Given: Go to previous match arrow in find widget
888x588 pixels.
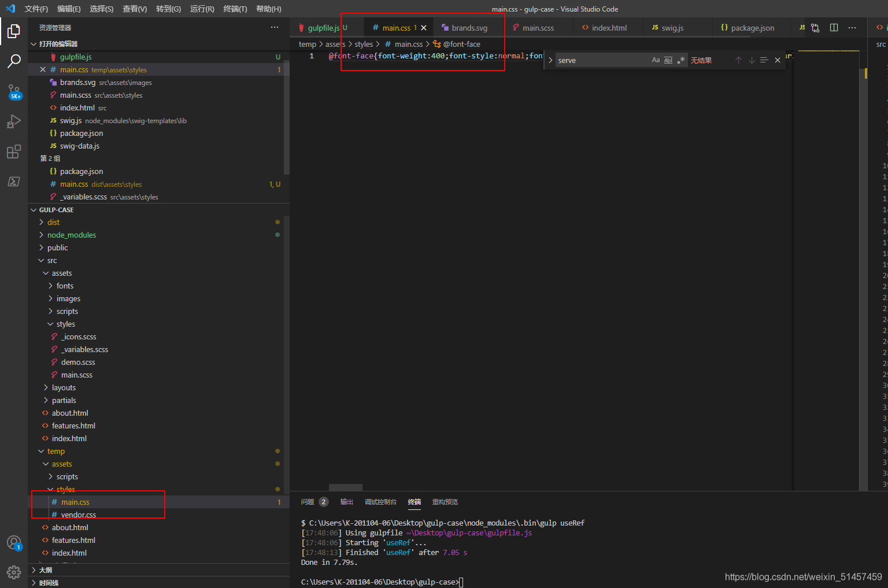Looking at the screenshot, I should [x=738, y=60].
